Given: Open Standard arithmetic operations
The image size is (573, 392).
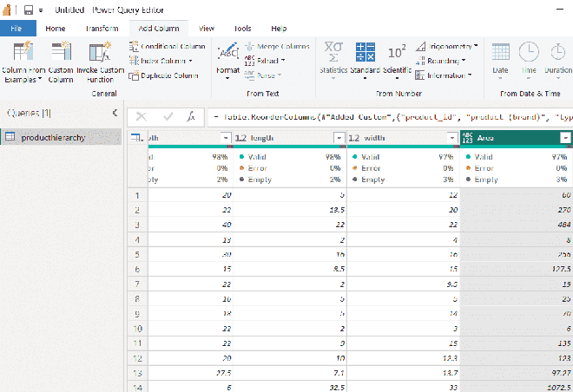Looking at the screenshot, I should tap(365, 61).
